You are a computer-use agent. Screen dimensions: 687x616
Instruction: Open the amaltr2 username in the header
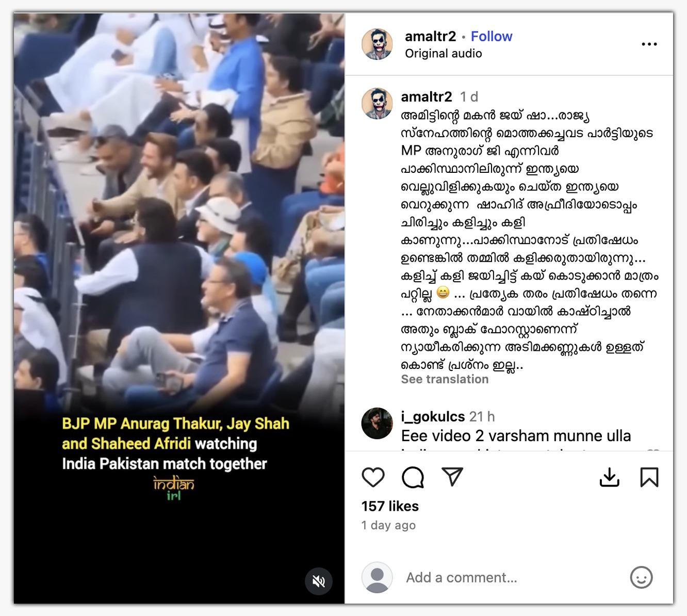430,37
